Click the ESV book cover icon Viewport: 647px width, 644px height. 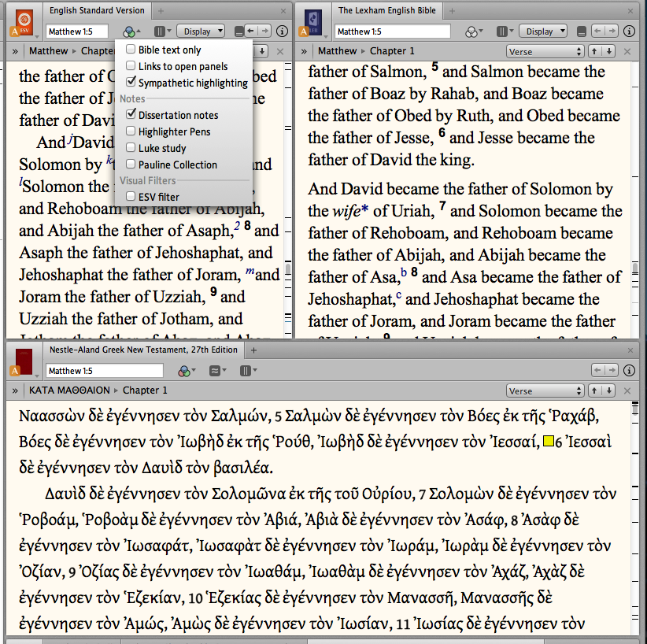(x=24, y=22)
